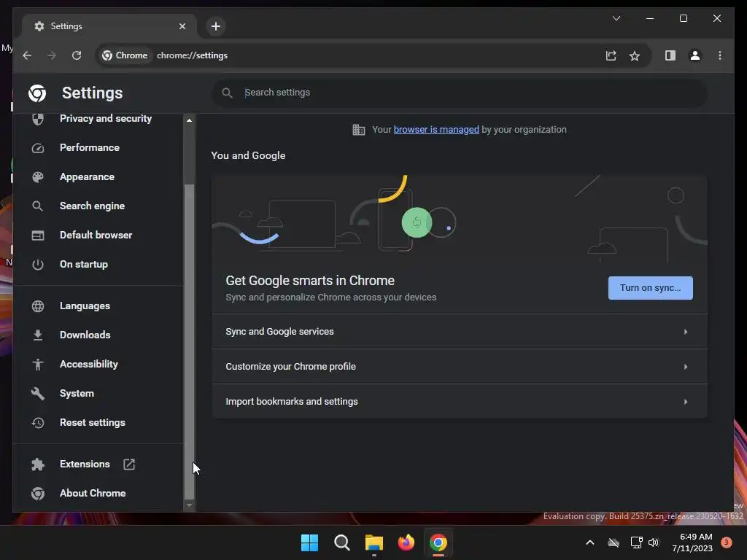Focus the Search settings field
Viewport: 747px width, 560px height.
coord(460,93)
